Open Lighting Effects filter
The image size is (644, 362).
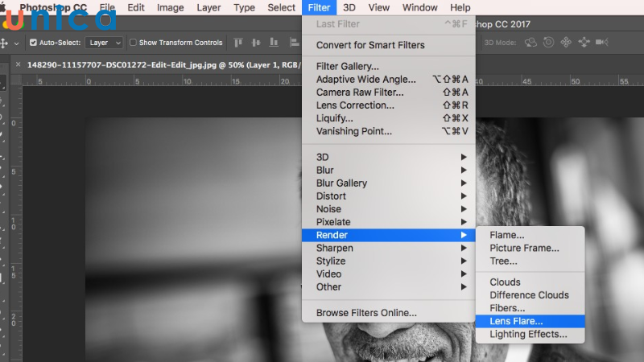point(530,334)
